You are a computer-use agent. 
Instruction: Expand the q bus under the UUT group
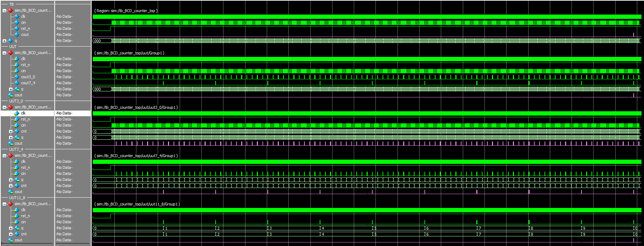click(11, 89)
